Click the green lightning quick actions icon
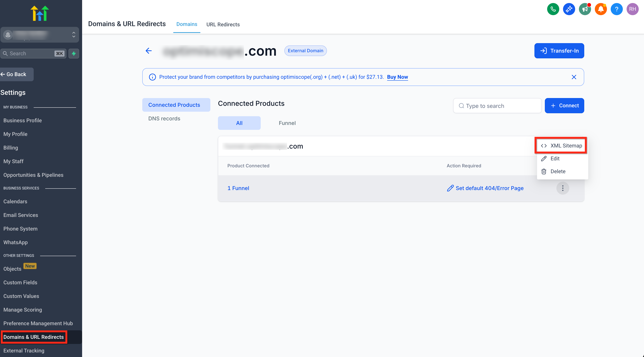 [74, 54]
